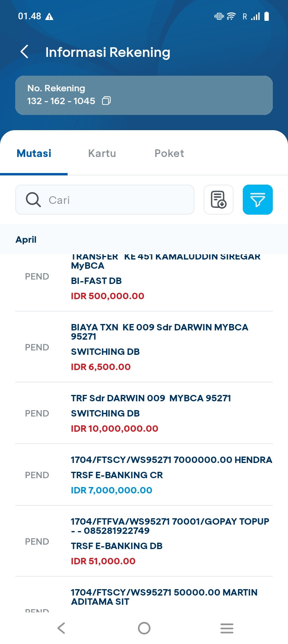Open the HENDRA IDR 7,000,000.00 credit entry
Screen dimensions: 288x644
144,475
